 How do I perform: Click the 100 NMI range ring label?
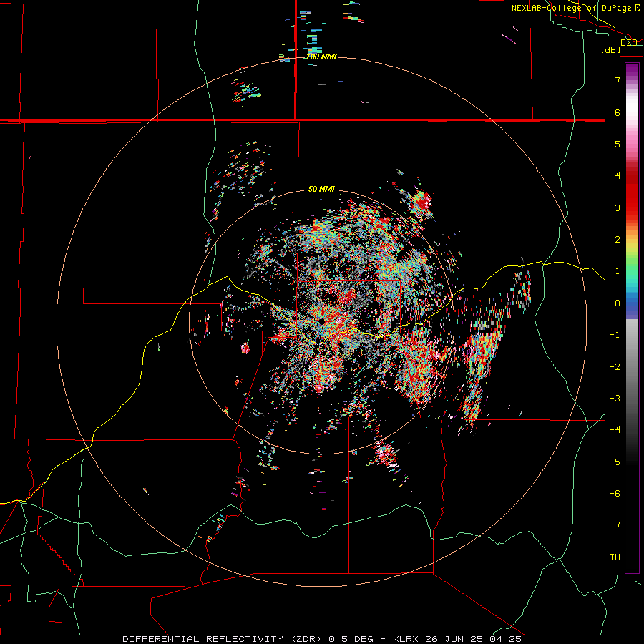point(321,57)
